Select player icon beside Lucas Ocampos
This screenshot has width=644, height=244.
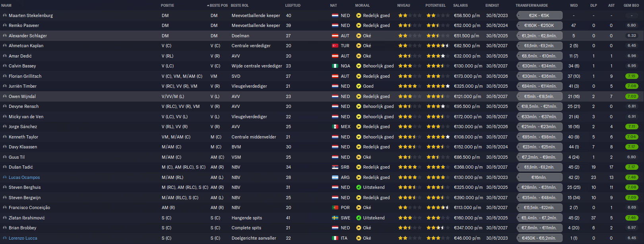click(5, 177)
